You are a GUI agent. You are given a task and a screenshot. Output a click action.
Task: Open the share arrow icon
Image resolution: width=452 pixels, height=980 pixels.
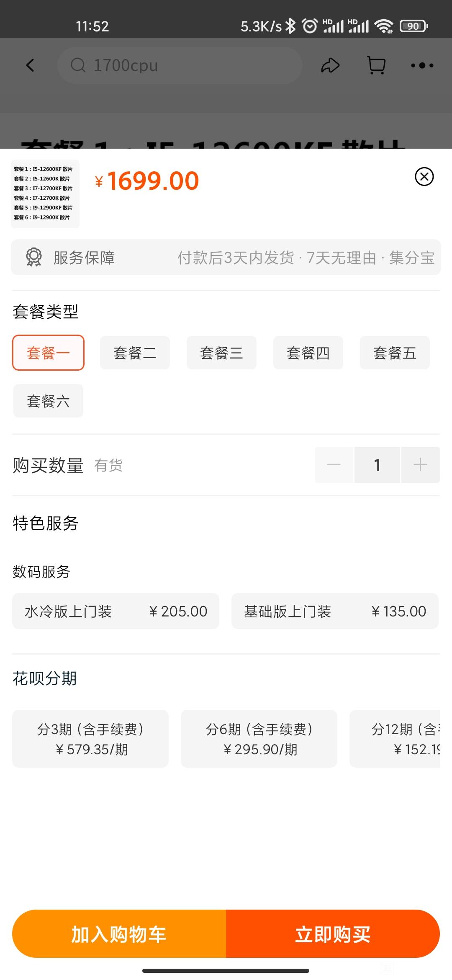point(330,65)
